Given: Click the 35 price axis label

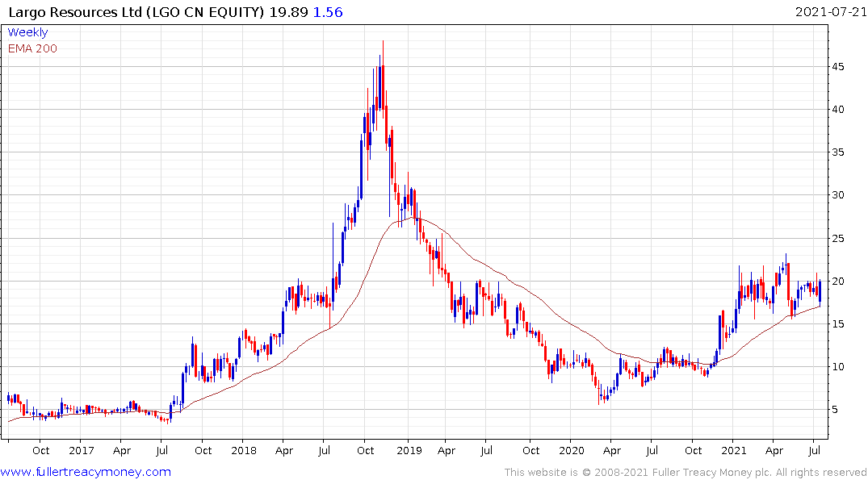Looking at the screenshot, I should pos(838,152).
